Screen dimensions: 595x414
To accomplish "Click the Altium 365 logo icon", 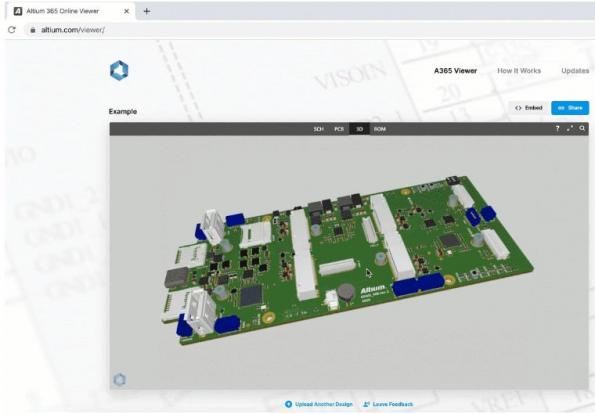I will pyautogui.click(x=119, y=71).
